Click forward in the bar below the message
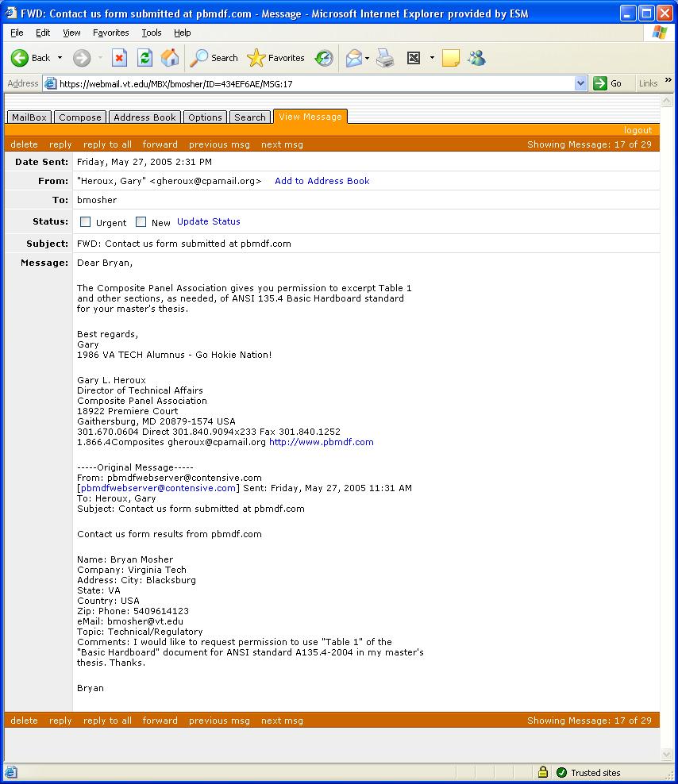 point(160,721)
